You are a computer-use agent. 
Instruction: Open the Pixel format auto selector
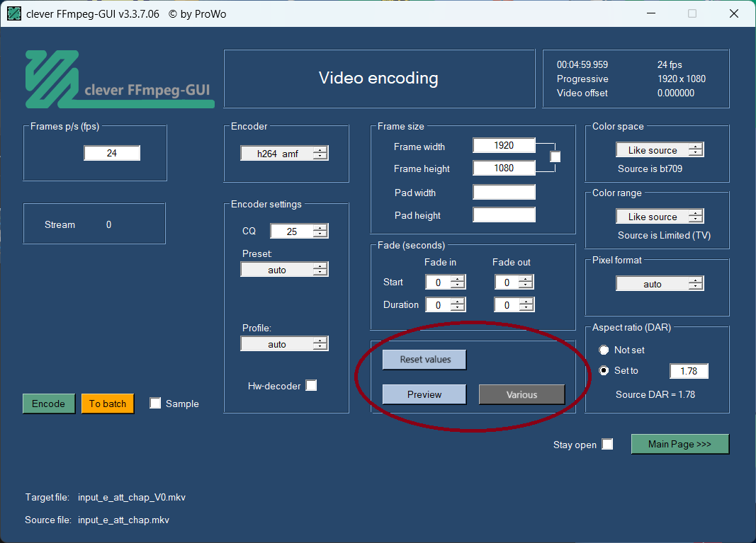[660, 283]
